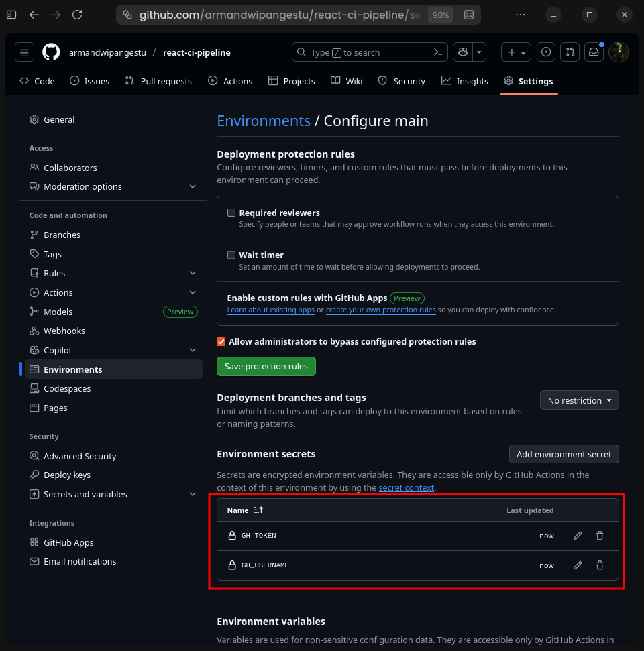Open create your own protection rules link

380,310
